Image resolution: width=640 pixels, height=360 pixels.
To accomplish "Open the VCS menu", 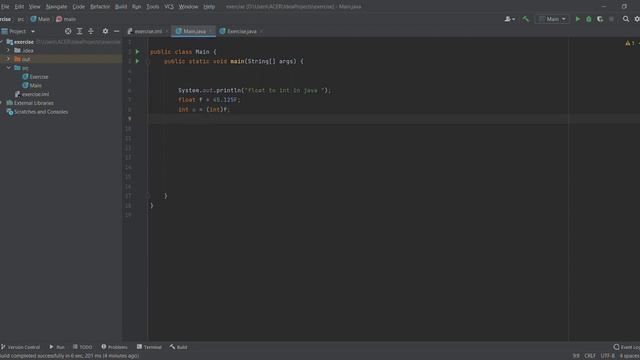I will (x=169, y=7).
